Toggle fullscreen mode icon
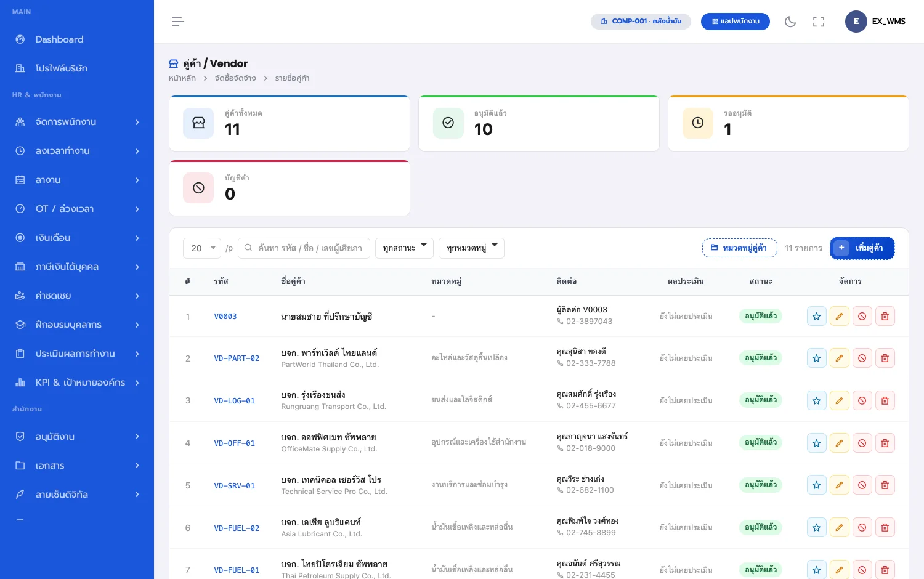This screenshot has width=924, height=579. pyautogui.click(x=819, y=22)
